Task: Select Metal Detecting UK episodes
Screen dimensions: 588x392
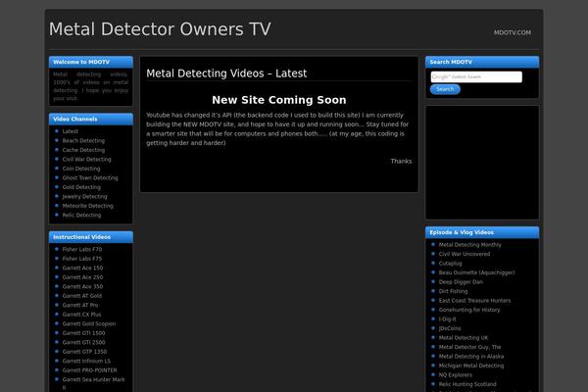Action: (464, 338)
